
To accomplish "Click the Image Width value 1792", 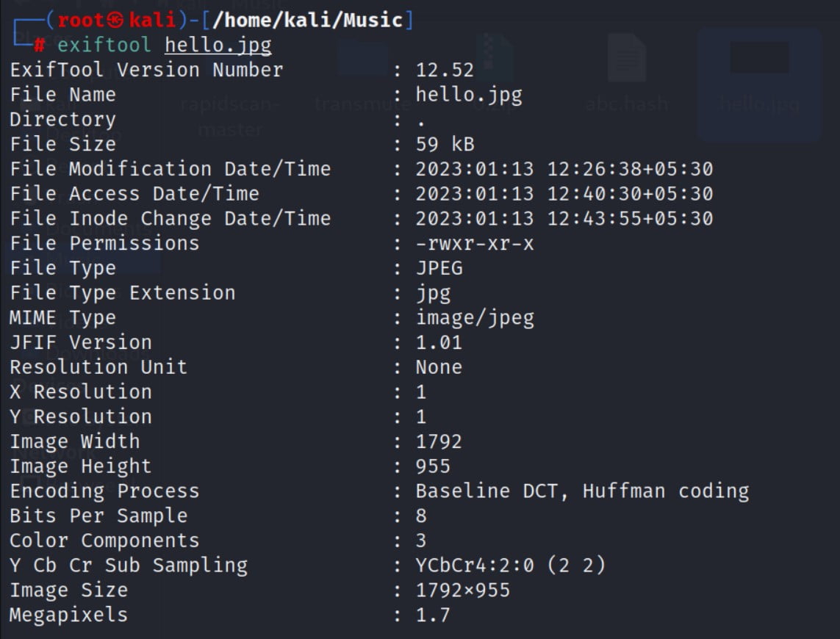I will (439, 442).
